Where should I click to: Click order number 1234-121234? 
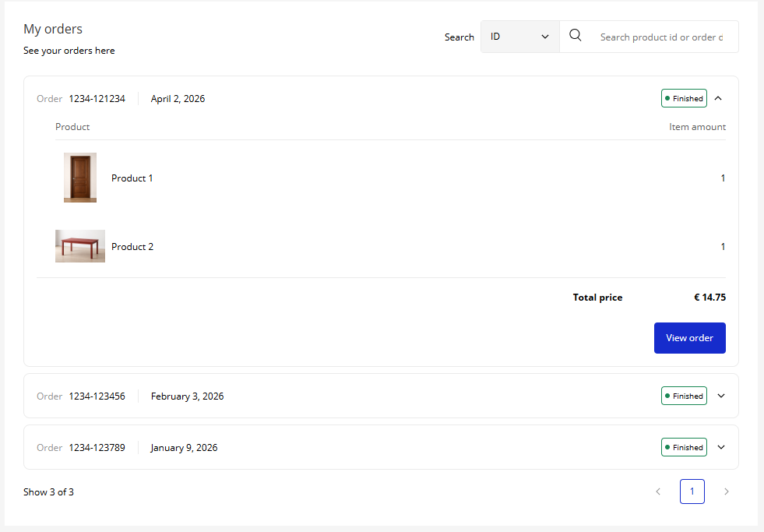coord(97,98)
